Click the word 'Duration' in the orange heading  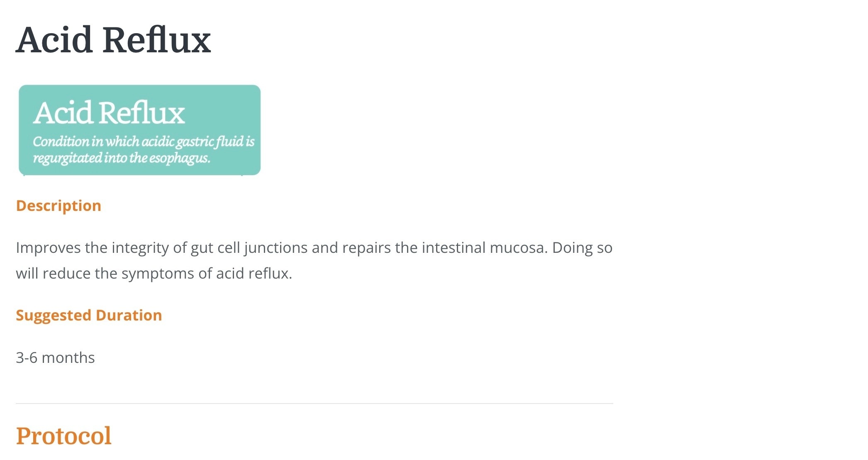(129, 316)
